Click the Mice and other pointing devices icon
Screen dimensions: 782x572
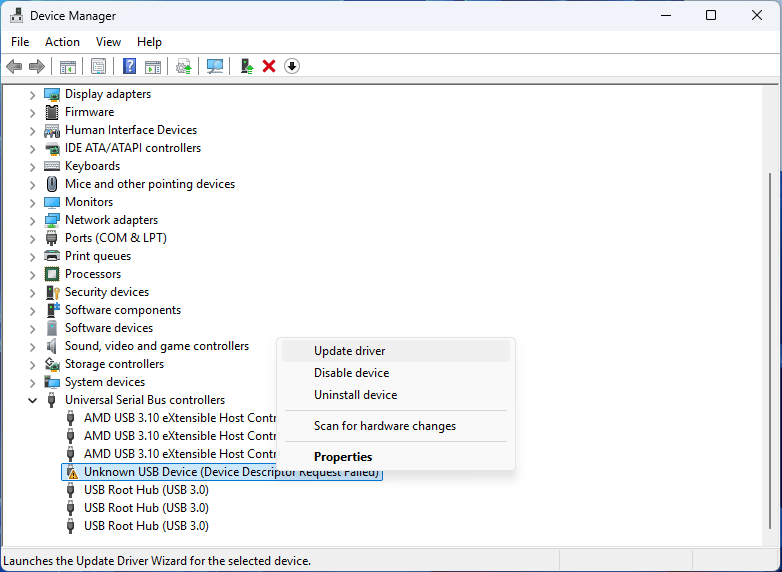[52, 184]
